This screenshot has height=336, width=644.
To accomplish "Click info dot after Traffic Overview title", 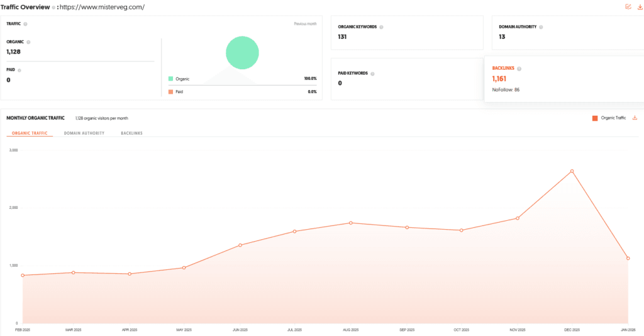I will [x=53, y=7].
